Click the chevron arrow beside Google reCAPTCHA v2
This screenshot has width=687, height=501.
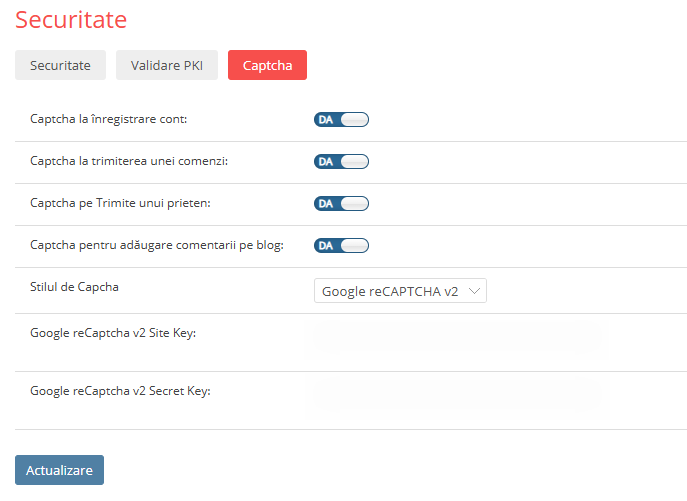[475, 291]
